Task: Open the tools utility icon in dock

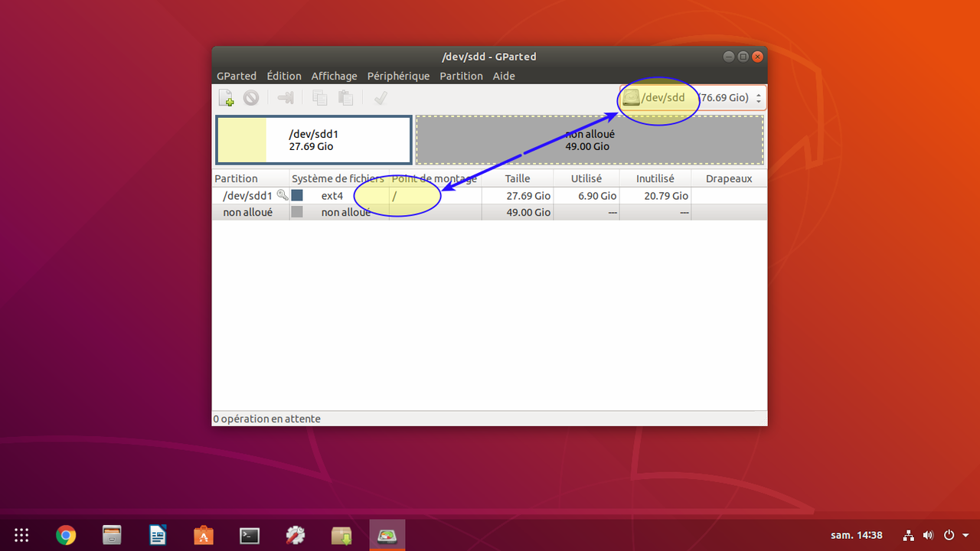Action: (x=296, y=535)
